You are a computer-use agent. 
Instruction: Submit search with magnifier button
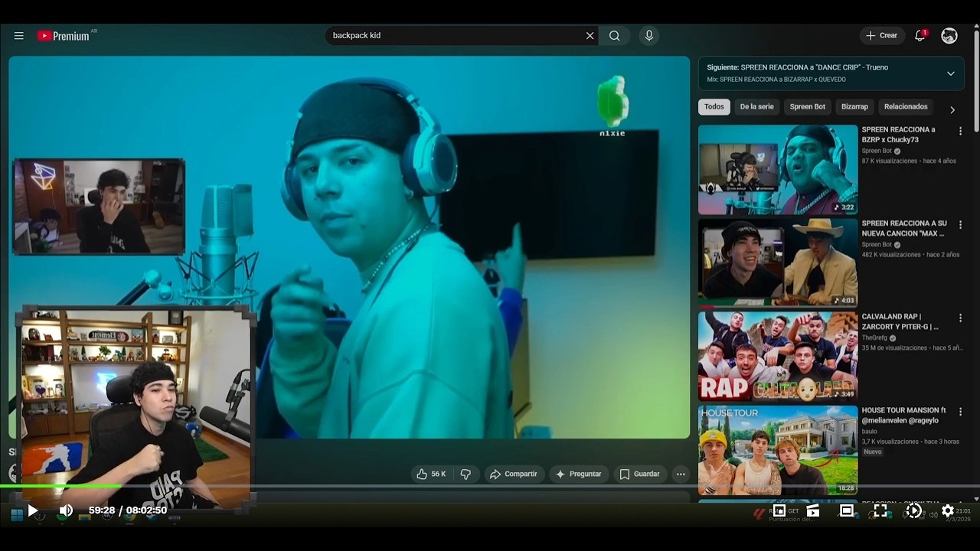point(614,36)
